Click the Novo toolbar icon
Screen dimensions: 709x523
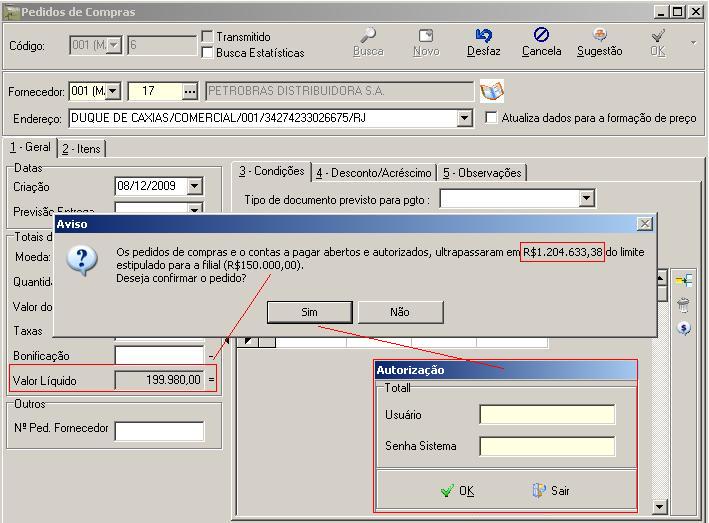[x=426, y=35]
